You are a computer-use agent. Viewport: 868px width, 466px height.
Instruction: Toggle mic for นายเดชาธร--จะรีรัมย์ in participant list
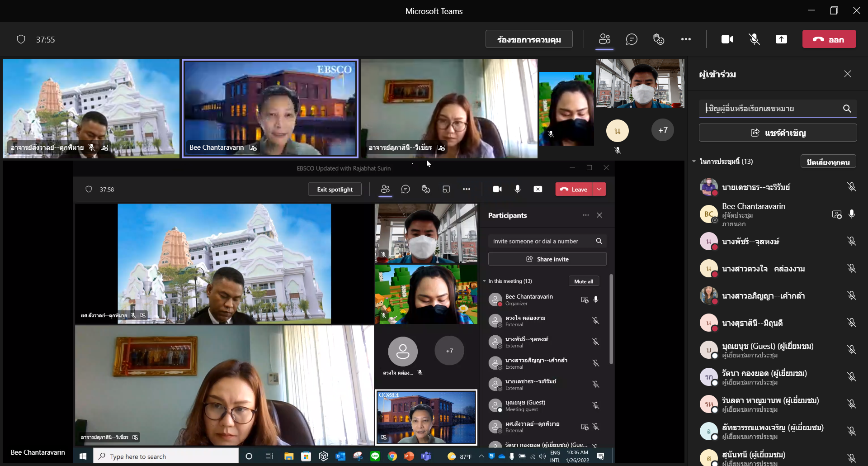point(852,187)
